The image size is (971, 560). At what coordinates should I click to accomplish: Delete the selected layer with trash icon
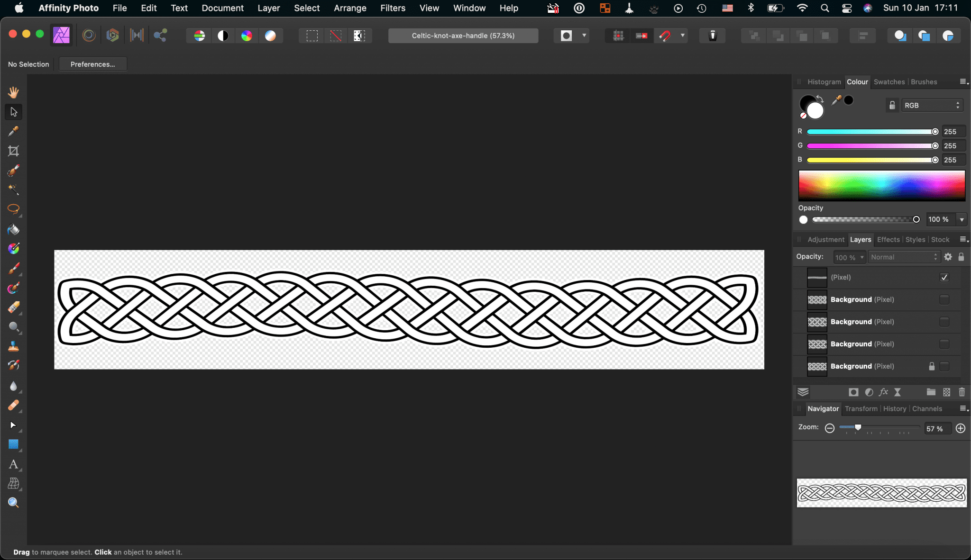(962, 392)
